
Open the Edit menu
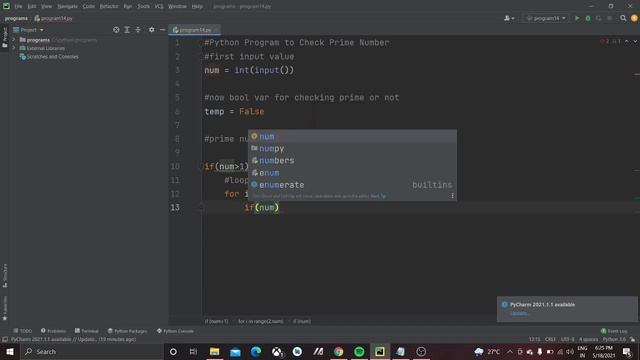pos(32,7)
